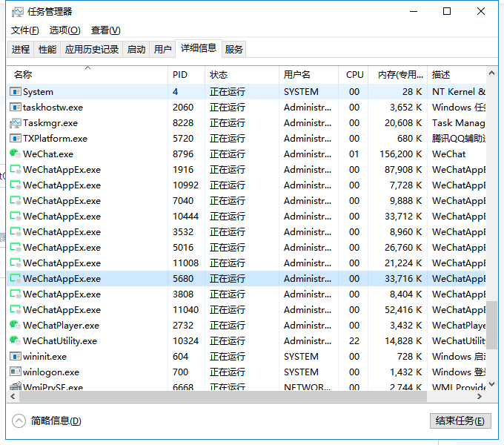Click the WeChatPlayer.exe icon
The width and height of the screenshot is (504, 445).
click(x=15, y=326)
